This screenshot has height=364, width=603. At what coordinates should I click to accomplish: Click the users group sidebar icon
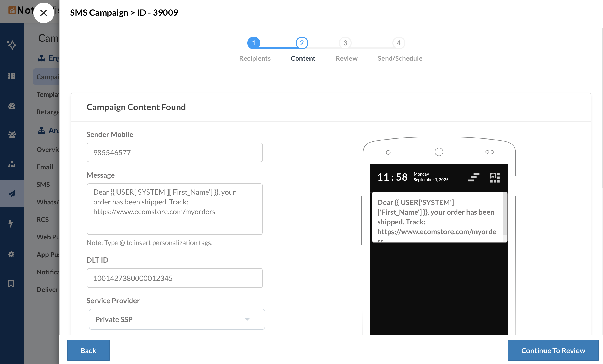pos(12,135)
